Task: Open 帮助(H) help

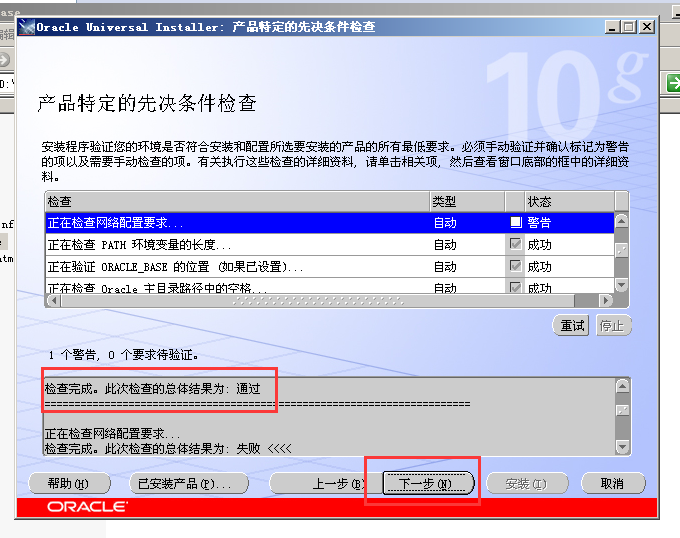Action: (69, 483)
